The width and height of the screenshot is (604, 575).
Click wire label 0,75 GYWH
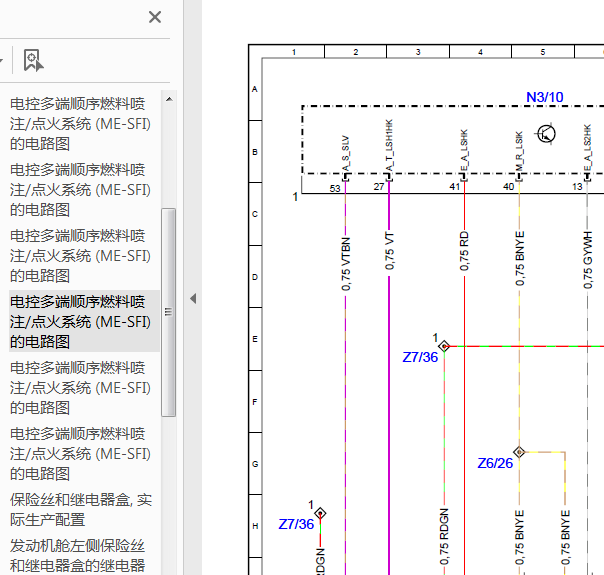587,260
